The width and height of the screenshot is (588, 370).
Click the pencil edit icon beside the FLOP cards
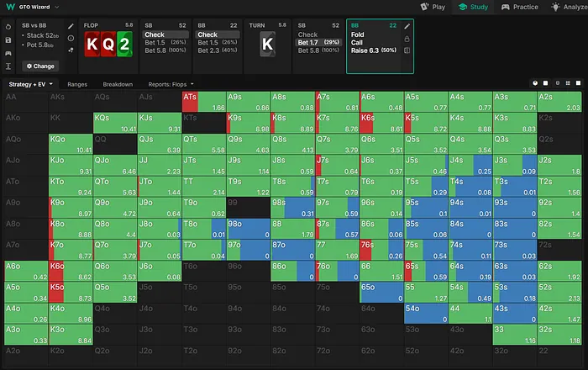click(71, 26)
